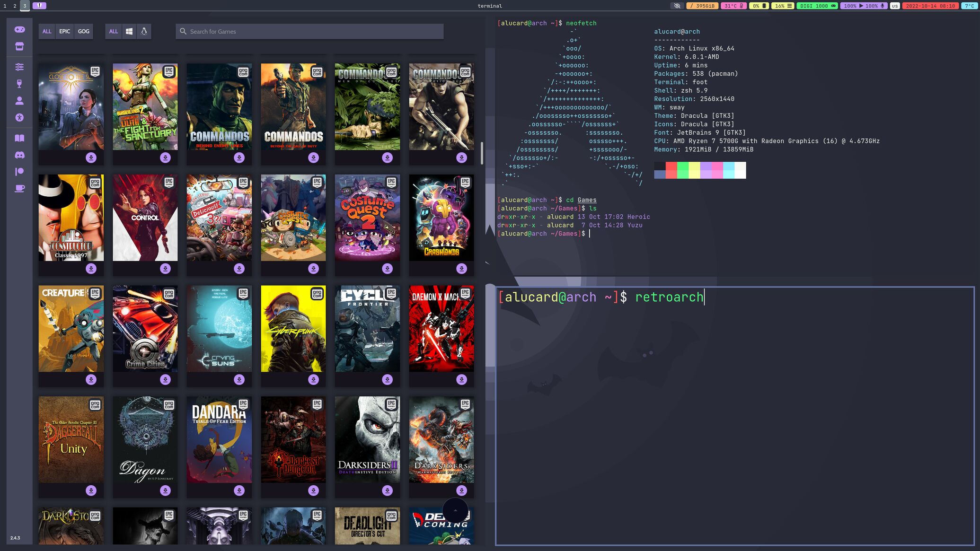Open the Stores icon in Heroic sidebar
The width and height of the screenshot is (980, 551).
pos(19,46)
